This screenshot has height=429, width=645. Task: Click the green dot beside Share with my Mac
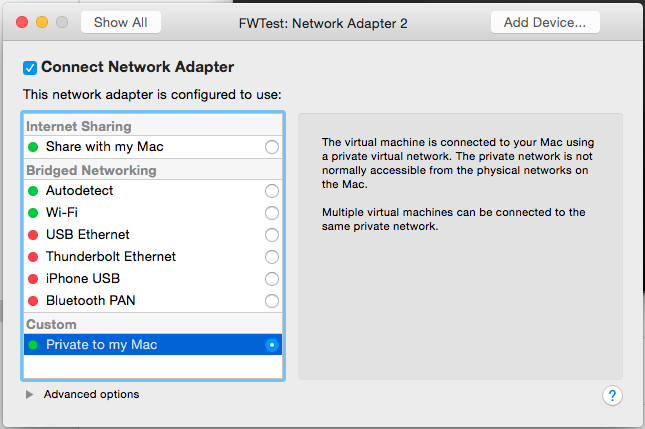(x=33, y=147)
